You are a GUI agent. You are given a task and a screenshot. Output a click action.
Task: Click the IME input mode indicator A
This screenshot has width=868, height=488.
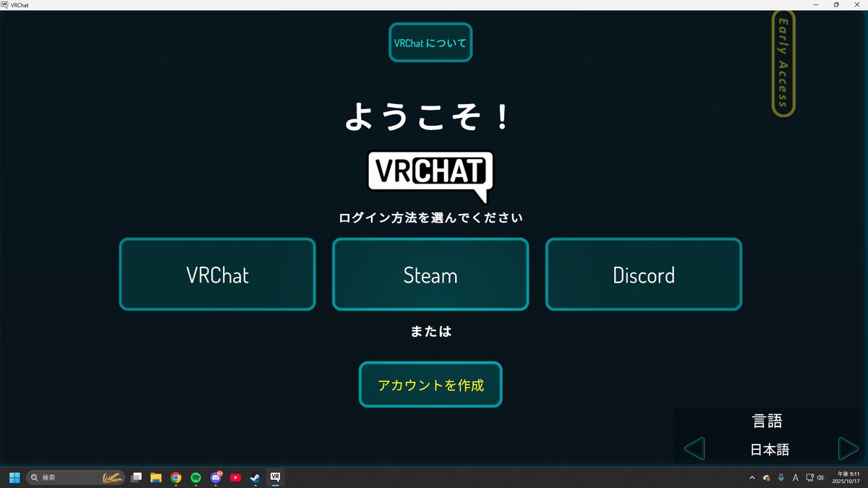point(796,478)
